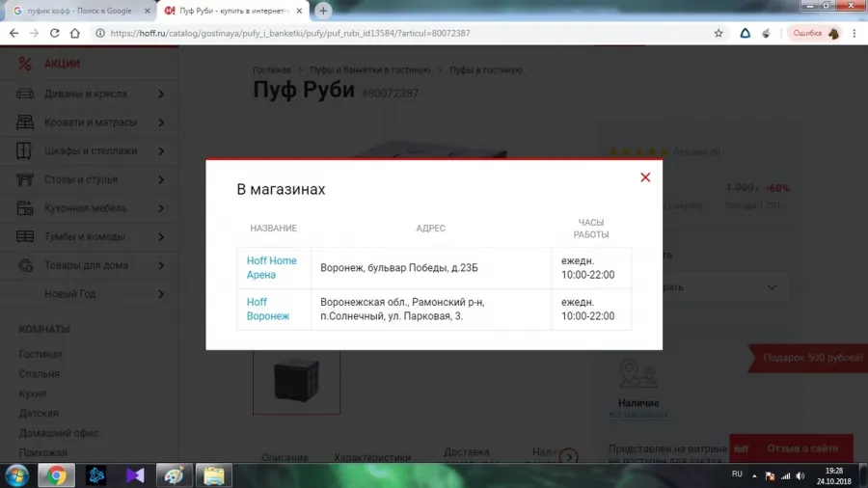This screenshot has width=868, height=488.
Task: Open the 'Спальня' room link
Action: [39, 374]
